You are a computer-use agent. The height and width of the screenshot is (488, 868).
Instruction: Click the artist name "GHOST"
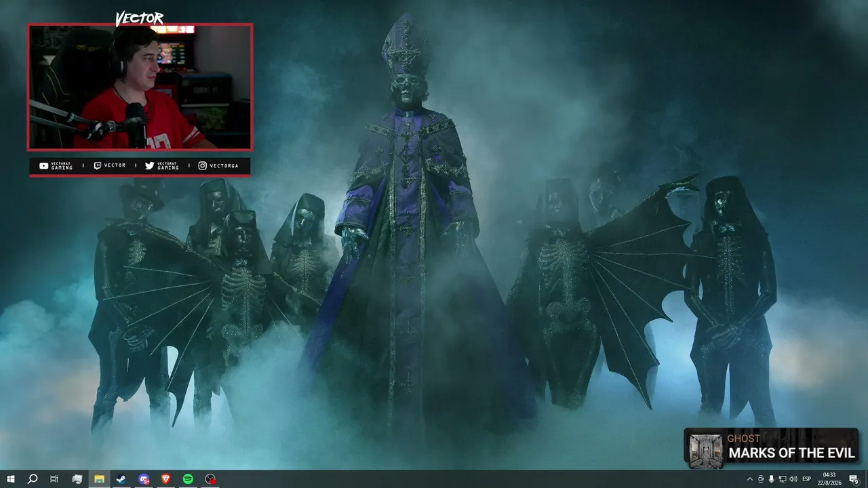pos(744,439)
